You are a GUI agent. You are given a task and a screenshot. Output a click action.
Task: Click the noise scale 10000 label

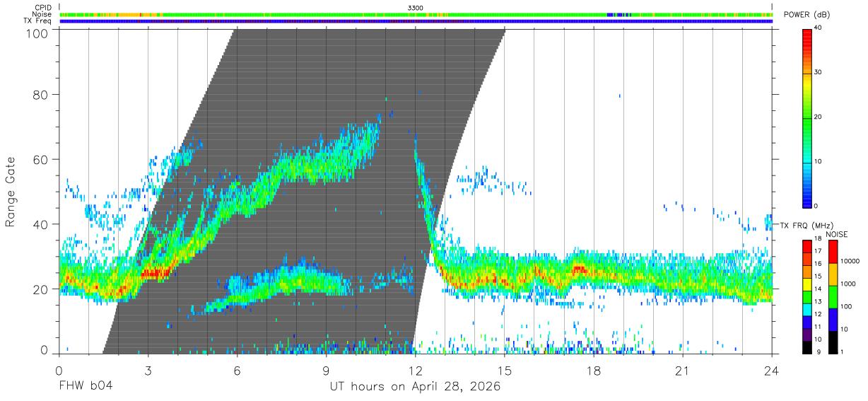(850, 261)
